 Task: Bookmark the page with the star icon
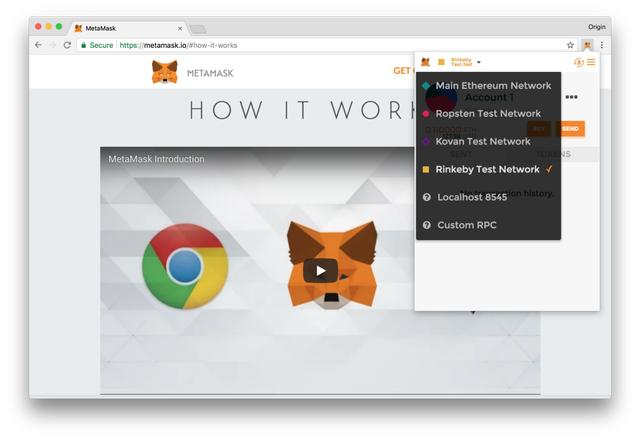(x=570, y=45)
